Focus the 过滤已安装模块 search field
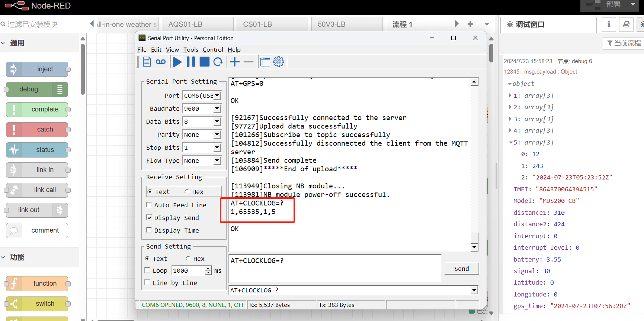The width and height of the screenshot is (644, 321). 43,24
